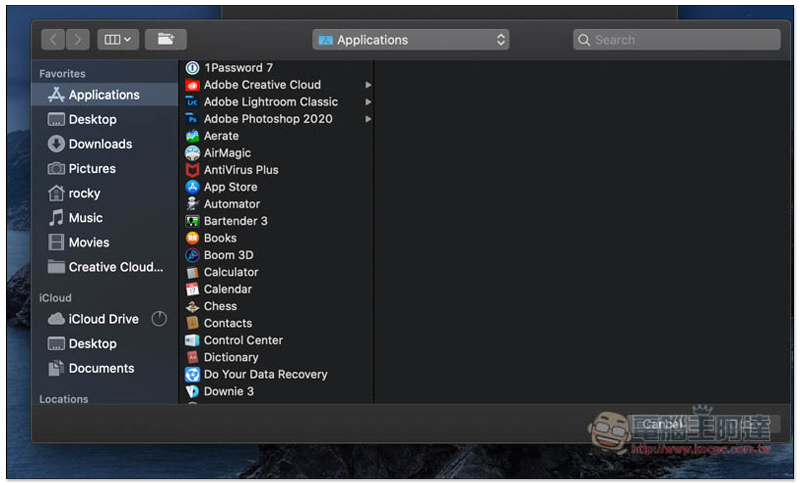
Task: Expand the Adobe Photoshop 2020 folder arrow
Action: tap(368, 119)
